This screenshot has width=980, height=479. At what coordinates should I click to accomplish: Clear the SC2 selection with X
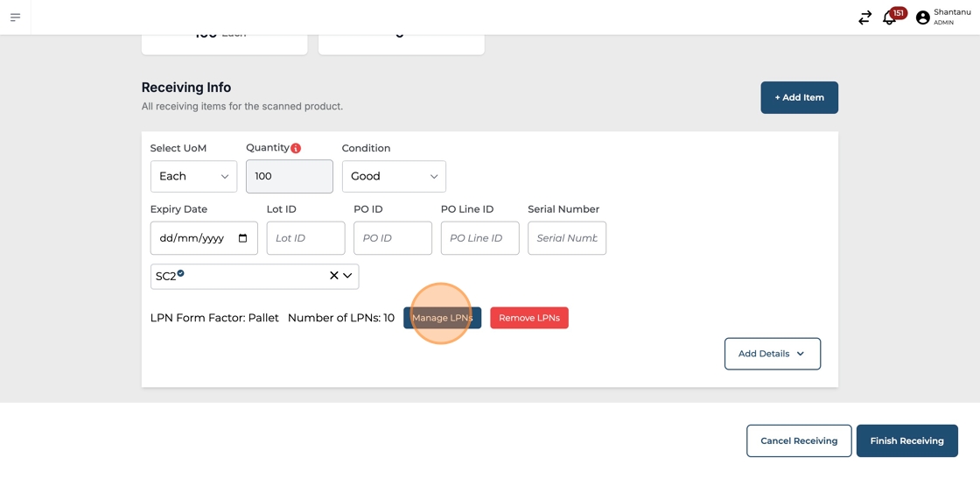[333, 276]
